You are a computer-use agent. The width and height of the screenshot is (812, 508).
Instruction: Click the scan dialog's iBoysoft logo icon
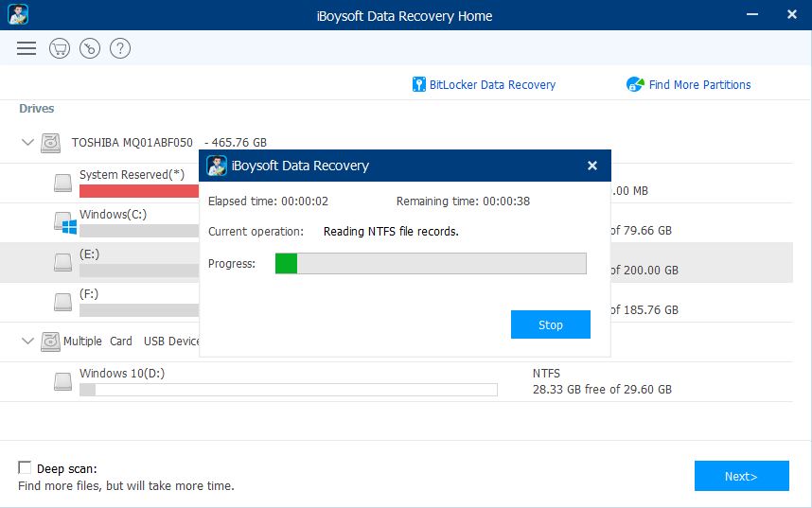tap(217, 166)
